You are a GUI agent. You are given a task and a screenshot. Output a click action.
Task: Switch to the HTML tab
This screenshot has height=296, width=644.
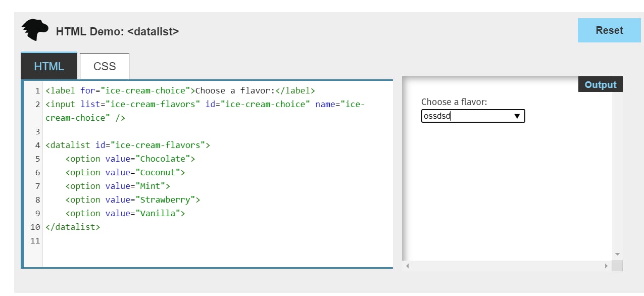click(x=49, y=66)
